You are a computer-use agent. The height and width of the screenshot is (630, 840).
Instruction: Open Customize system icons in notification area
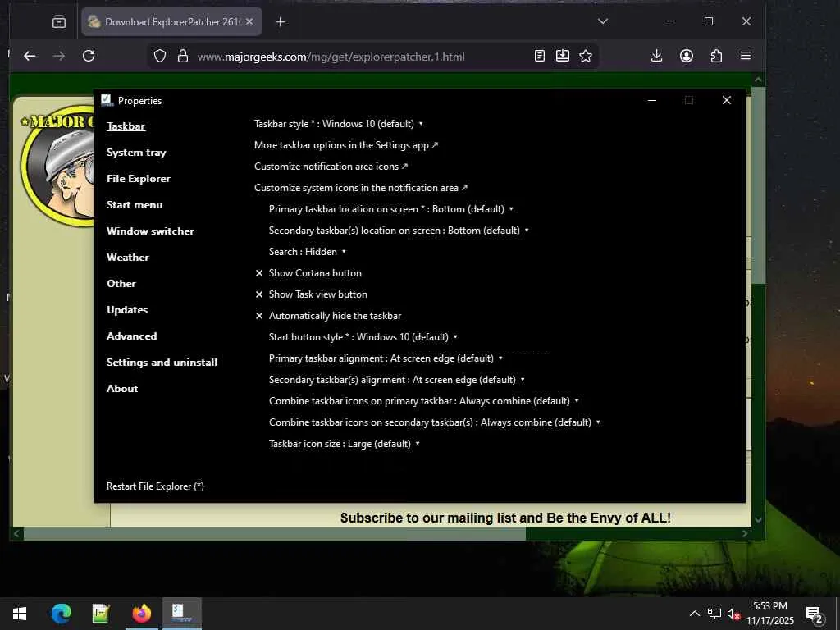[361, 188]
